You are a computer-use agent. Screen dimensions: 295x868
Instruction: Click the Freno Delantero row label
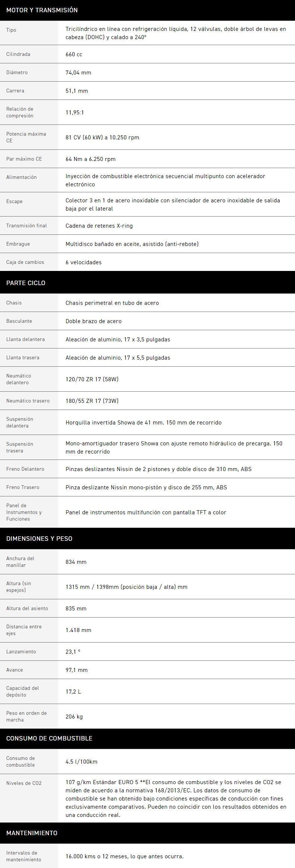25,469
